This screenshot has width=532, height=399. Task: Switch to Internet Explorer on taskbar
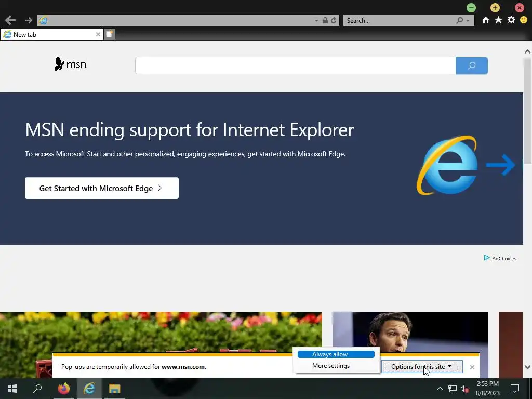[x=89, y=389]
